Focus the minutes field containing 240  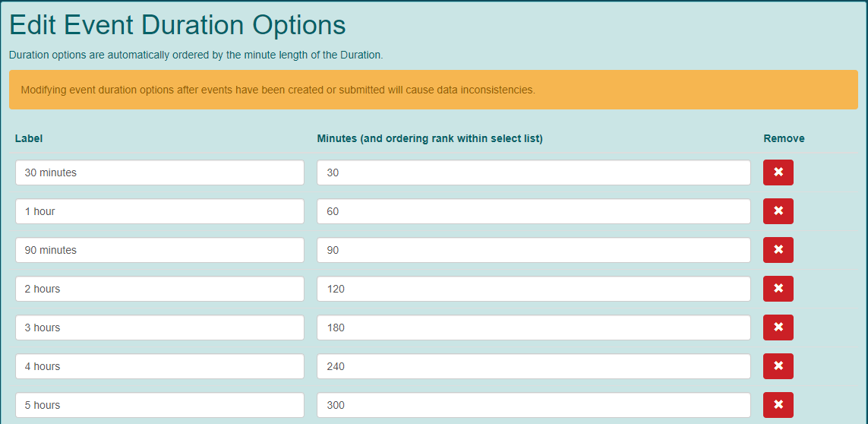tap(534, 366)
